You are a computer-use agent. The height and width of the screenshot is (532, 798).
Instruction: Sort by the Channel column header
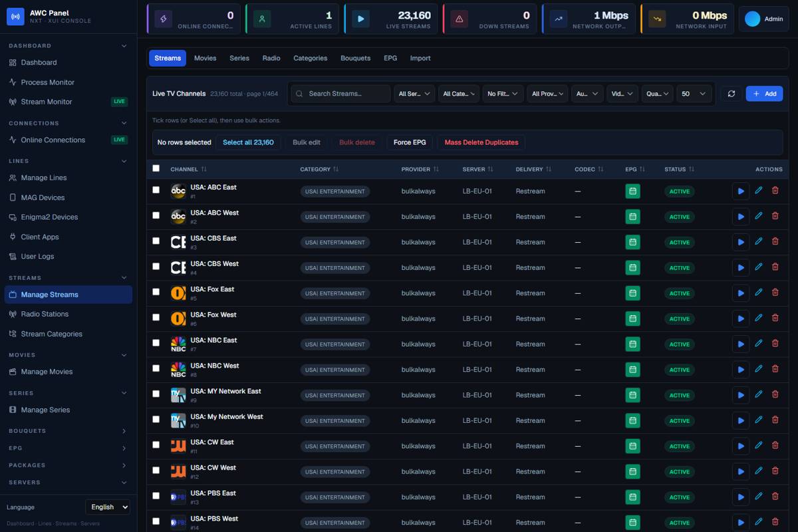coord(188,169)
